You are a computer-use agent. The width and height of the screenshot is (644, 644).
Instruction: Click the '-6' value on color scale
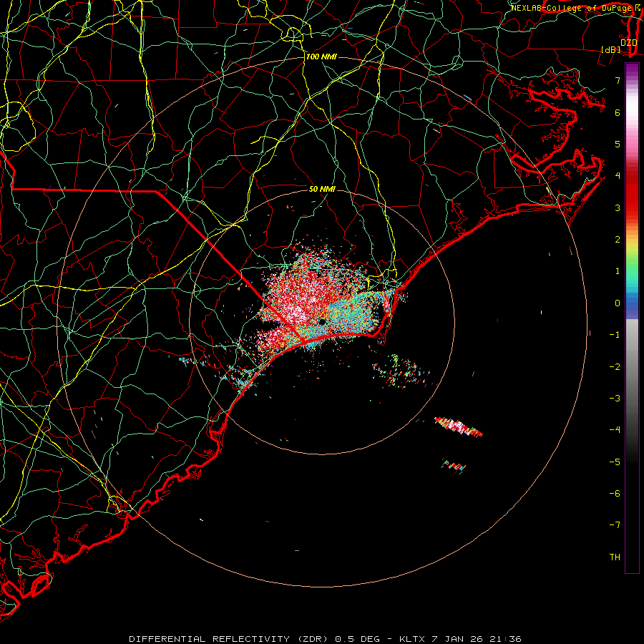615,493
